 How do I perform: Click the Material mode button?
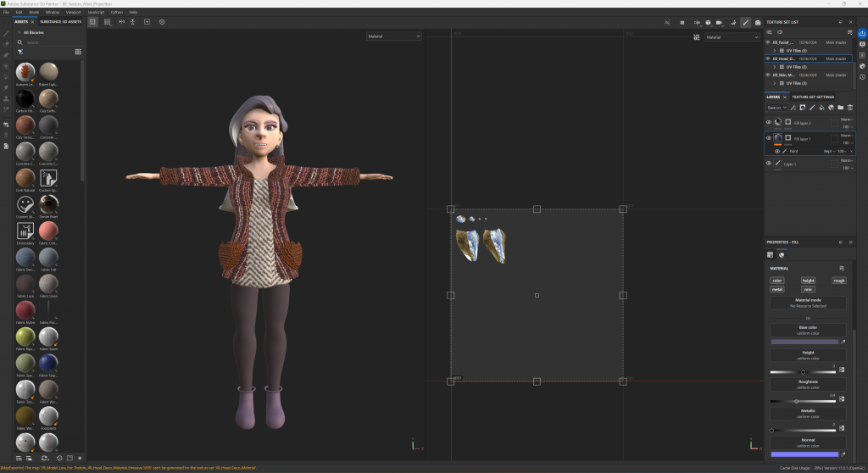[x=807, y=302]
